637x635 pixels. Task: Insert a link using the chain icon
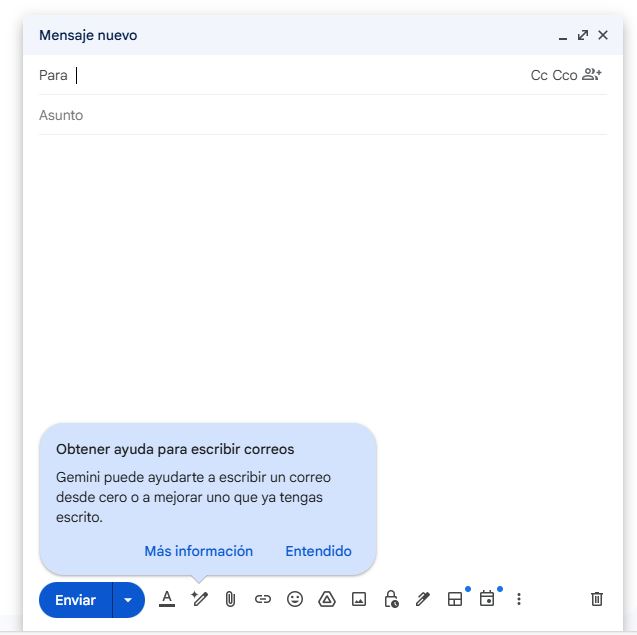tap(263, 599)
